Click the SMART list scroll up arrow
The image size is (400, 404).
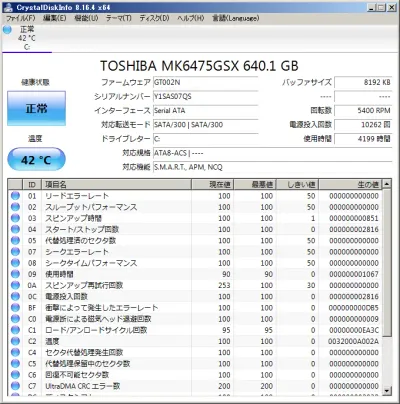(387, 184)
